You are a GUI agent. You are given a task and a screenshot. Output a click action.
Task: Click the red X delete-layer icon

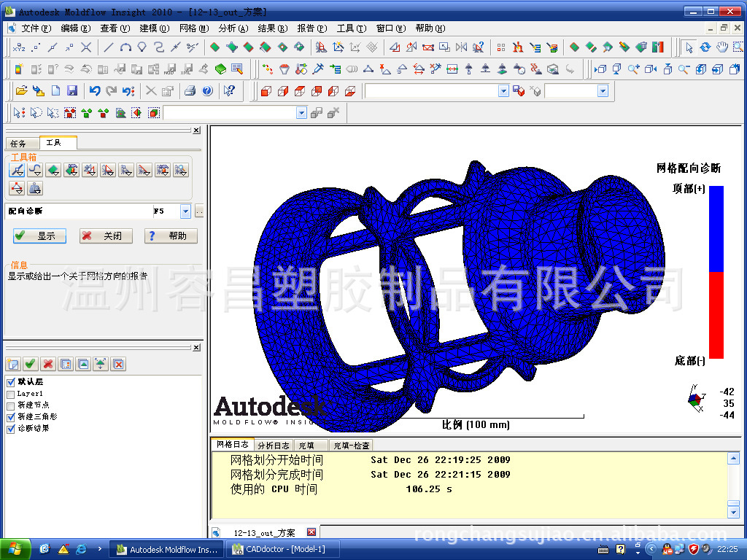click(x=47, y=365)
